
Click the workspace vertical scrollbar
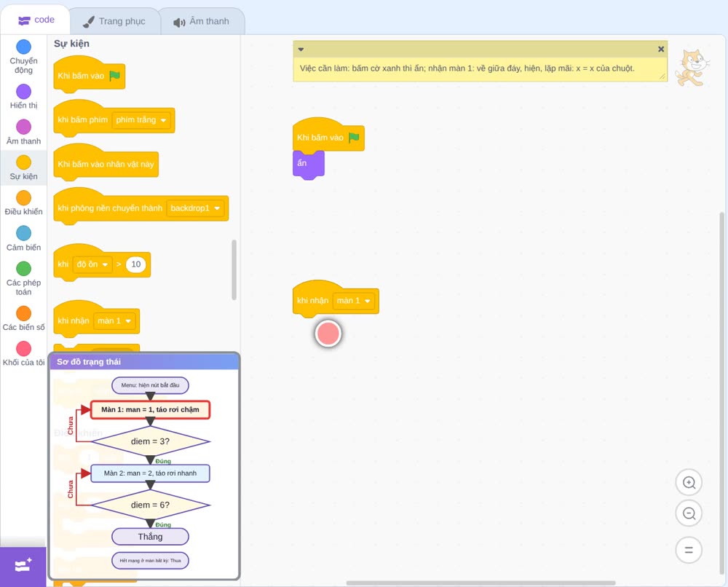[721, 395]
